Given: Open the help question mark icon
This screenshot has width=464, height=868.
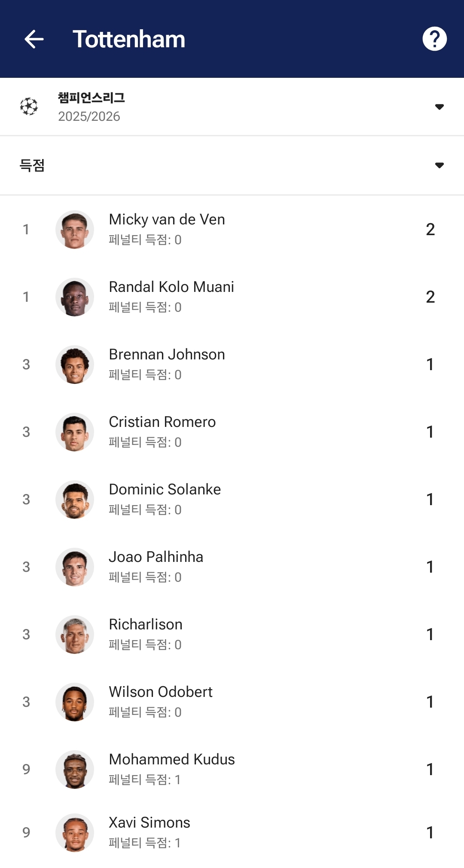Looking at the screenshot, I should (x=434, y=39).
